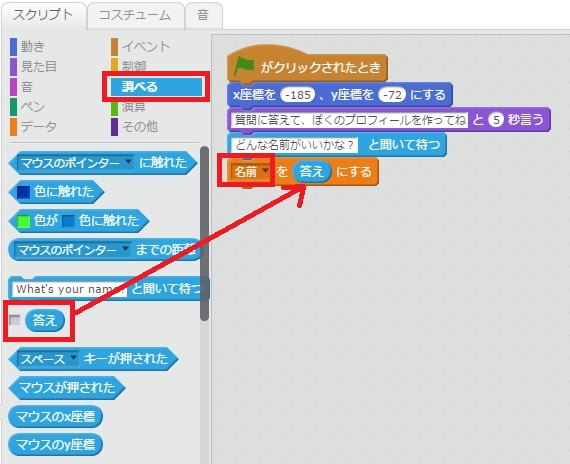This screenshot has width=570, height=464.
Task: Open the マウスのポインター dropdown in に触れた block
Action: [x=129, y=161]
